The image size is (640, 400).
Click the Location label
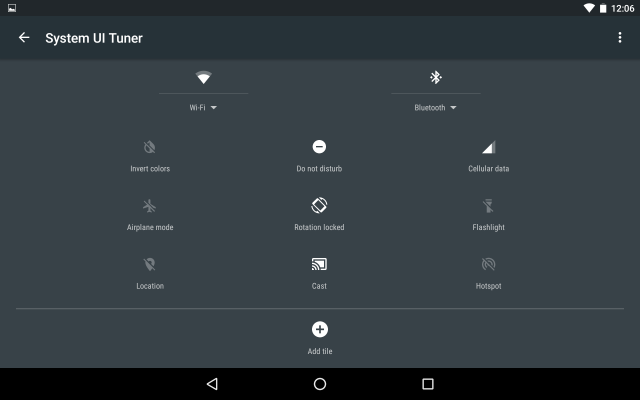150,286
